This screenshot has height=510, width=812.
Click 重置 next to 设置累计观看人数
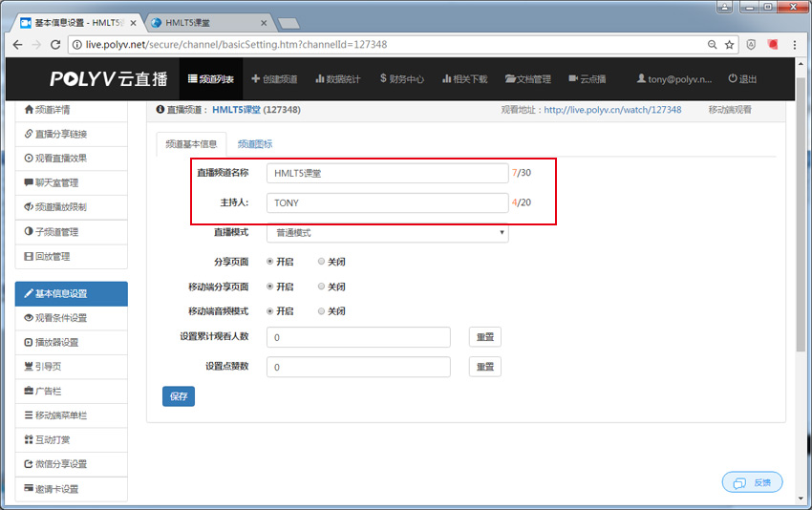pyautogui.click(x=484, y=337)
